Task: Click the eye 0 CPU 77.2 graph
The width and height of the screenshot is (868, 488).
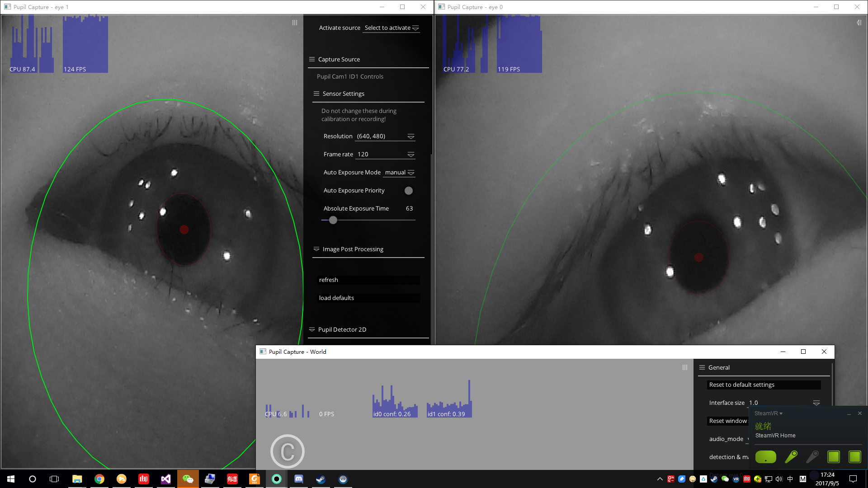Action: [465, 44]
